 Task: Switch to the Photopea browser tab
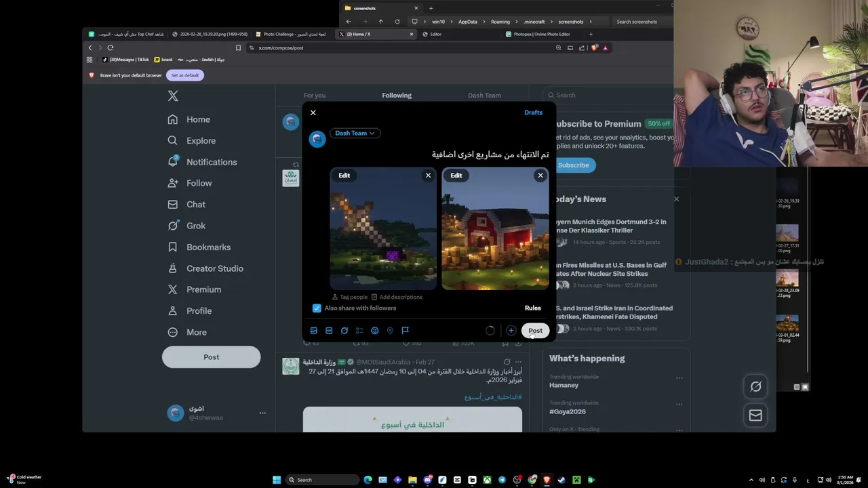tap(542, 34)
